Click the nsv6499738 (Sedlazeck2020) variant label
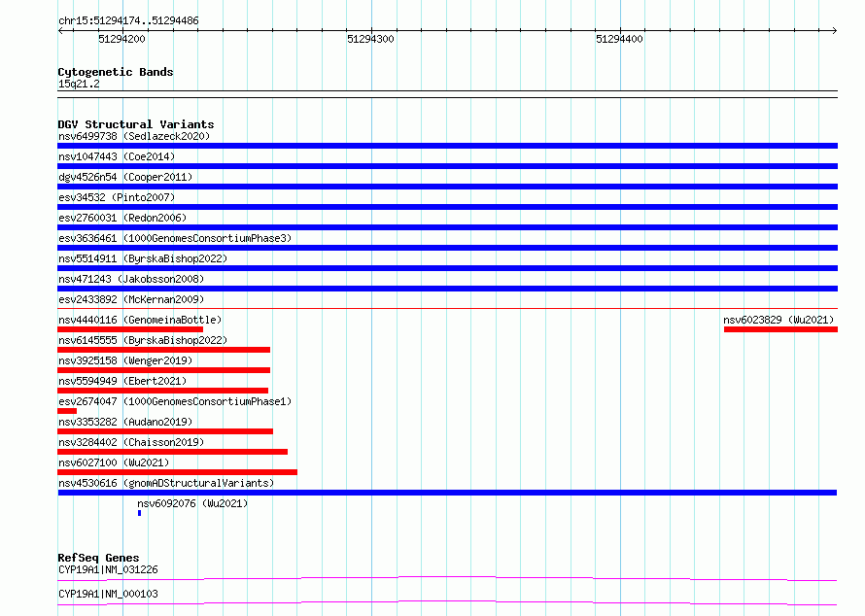 pyautogui.click(x=134, y=136)
